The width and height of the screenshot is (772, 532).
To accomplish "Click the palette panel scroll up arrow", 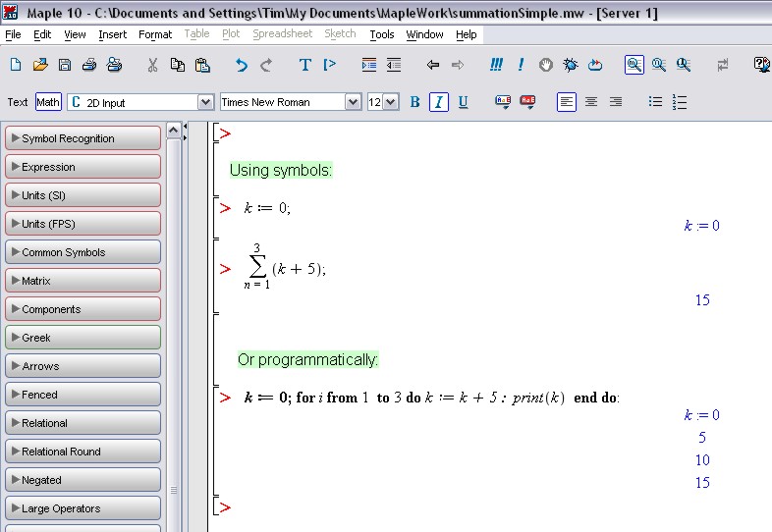I will (173, 130).
